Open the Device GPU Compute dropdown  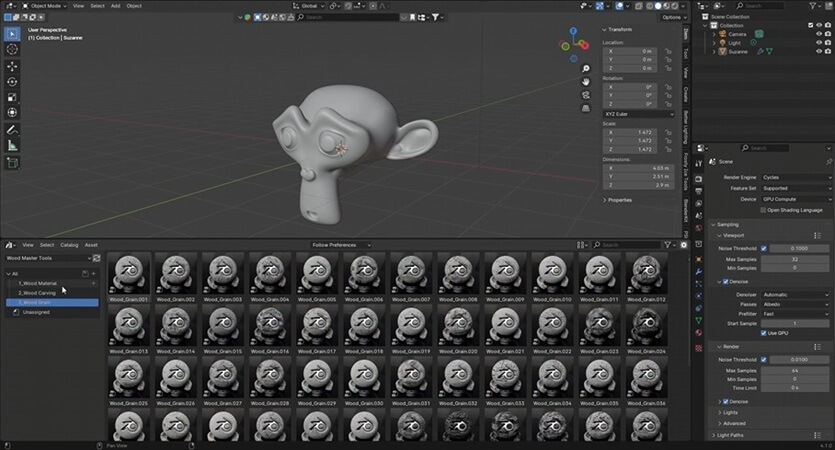796,199
